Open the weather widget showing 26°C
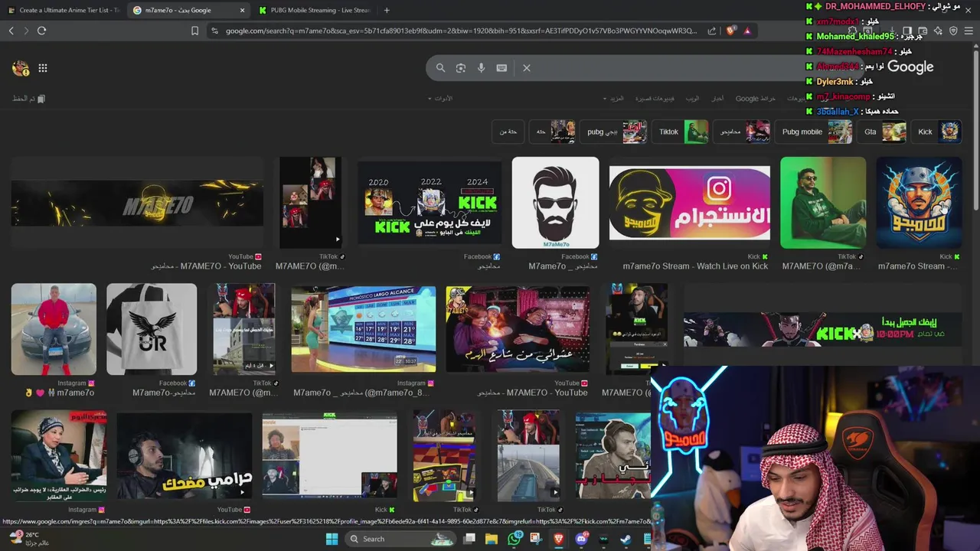Screen dimensions: 980x551 tap(29, 539)
